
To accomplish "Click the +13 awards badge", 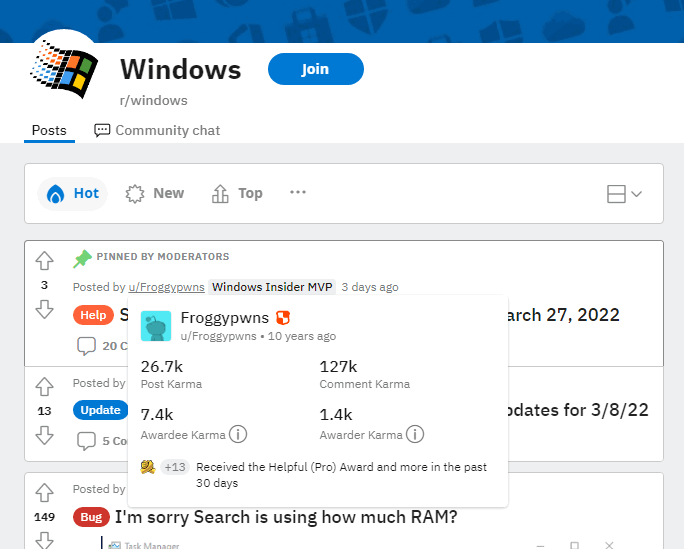I will click(x=175, y=467).
